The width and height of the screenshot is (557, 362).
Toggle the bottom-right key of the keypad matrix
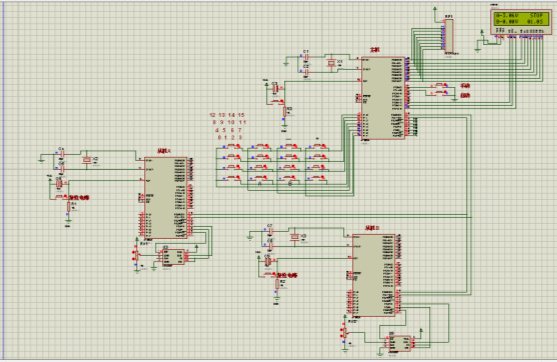point(317,177)
